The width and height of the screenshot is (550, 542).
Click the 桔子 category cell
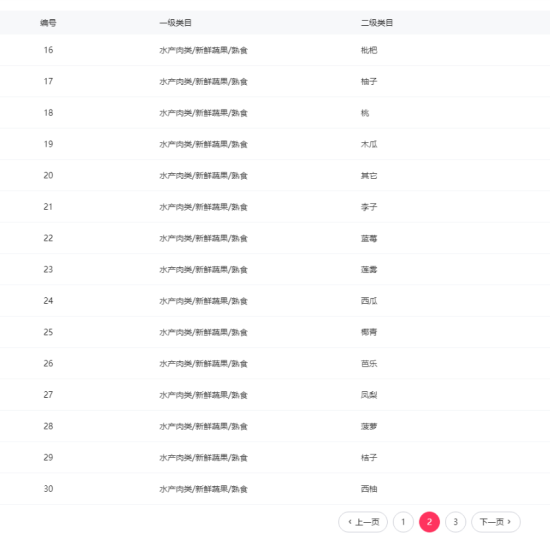(369, 457)
